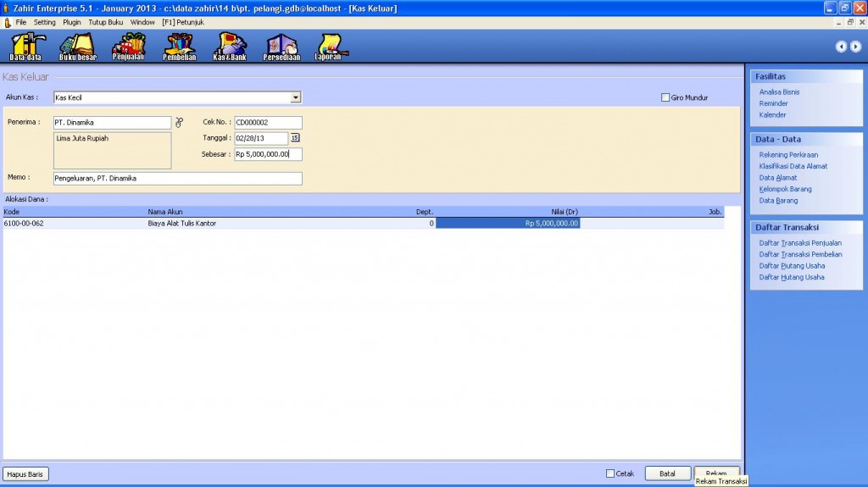The height and width of the screenshot is (487, 868).
Task: Open the Penjualan module icon
Action: click(x=129, y=47)
